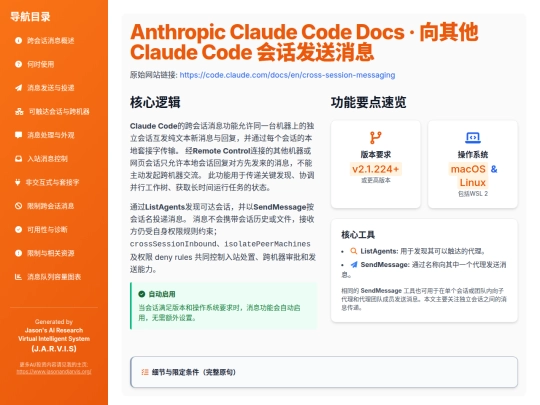Click the info icon beside 跨会话消息概述

[18, 41]
